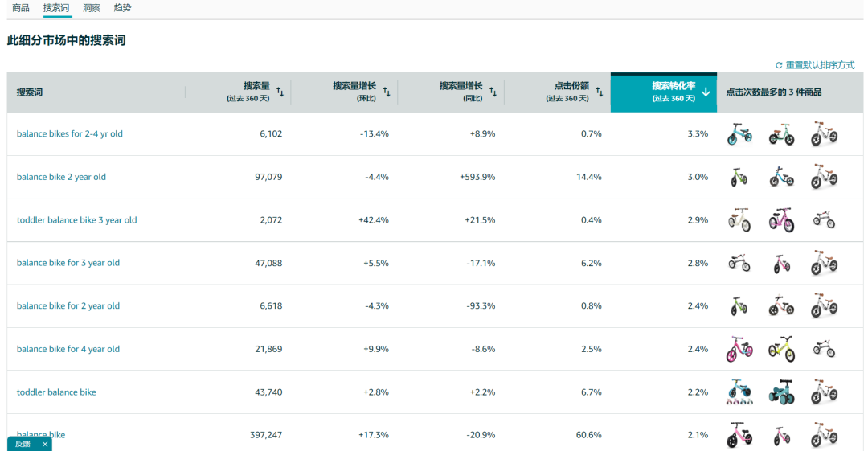Sort by 搜索量 column sort icon
The image size is (868, 451).
[x=280, y=92]
